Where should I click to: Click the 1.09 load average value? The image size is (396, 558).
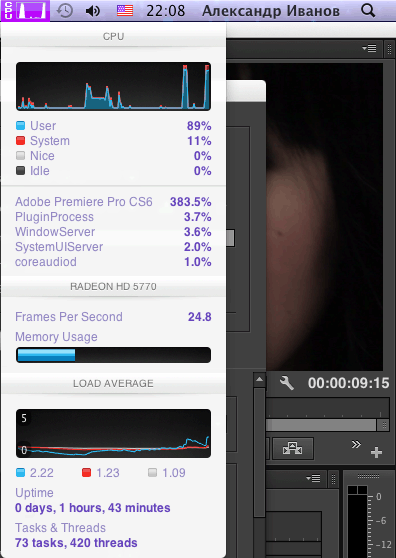tap(174, 473)
